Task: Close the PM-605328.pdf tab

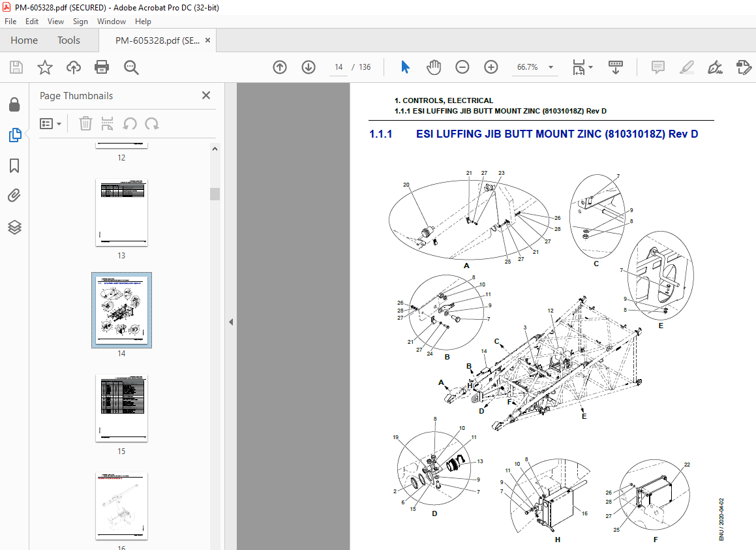Action: click(208, 40)
